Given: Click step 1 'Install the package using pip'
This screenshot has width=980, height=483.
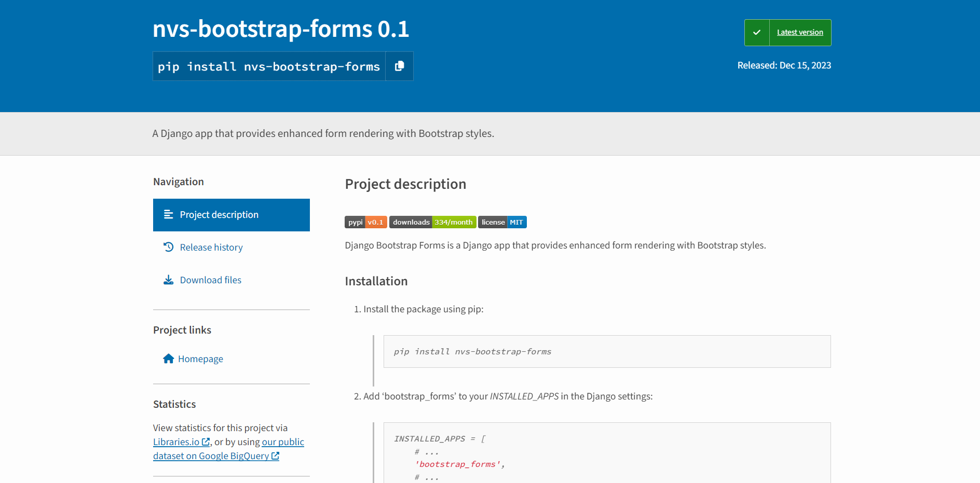Looking at the screenshot, I should pyautogui.click(x=423, y=309).
